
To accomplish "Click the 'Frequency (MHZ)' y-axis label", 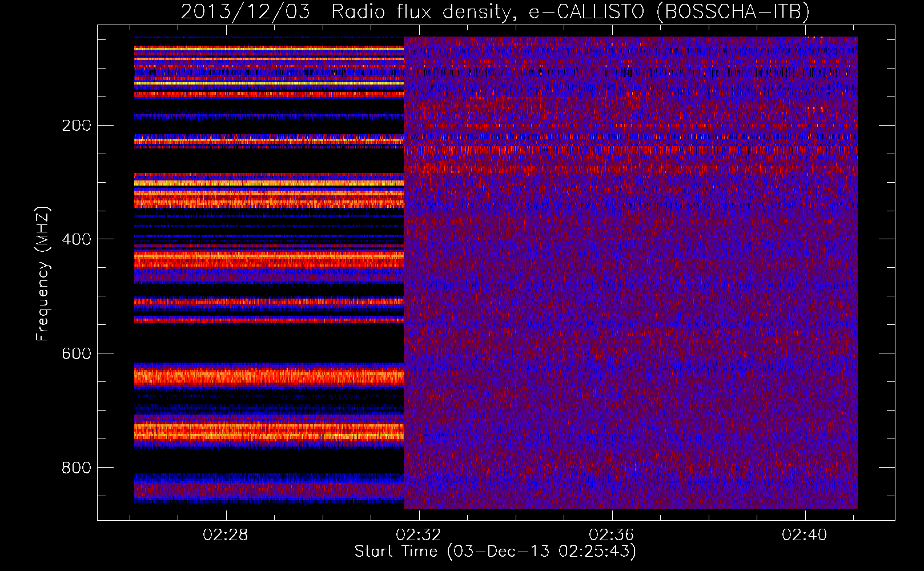I will click(x=42, y=274).
